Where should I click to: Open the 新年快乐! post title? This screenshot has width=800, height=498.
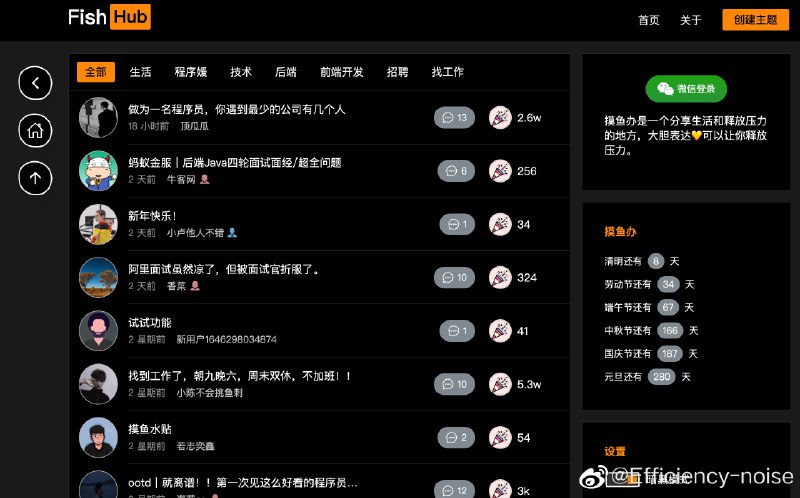point(152,216)
